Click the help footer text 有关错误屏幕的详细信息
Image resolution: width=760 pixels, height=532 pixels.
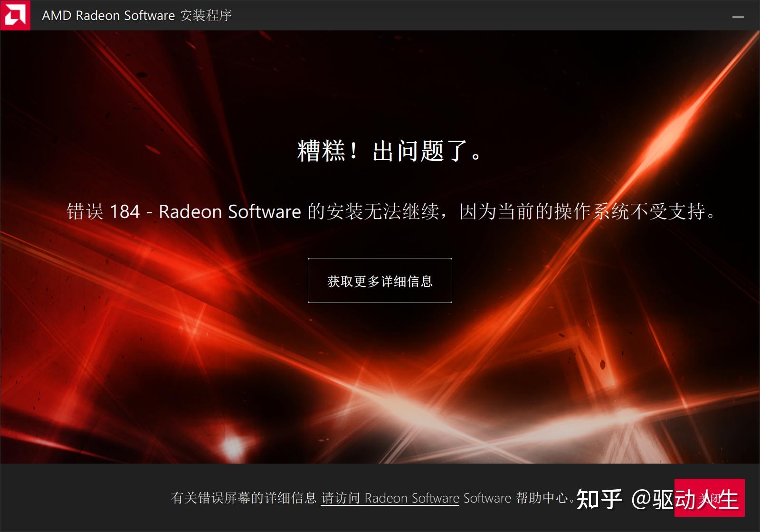(244, 498)
